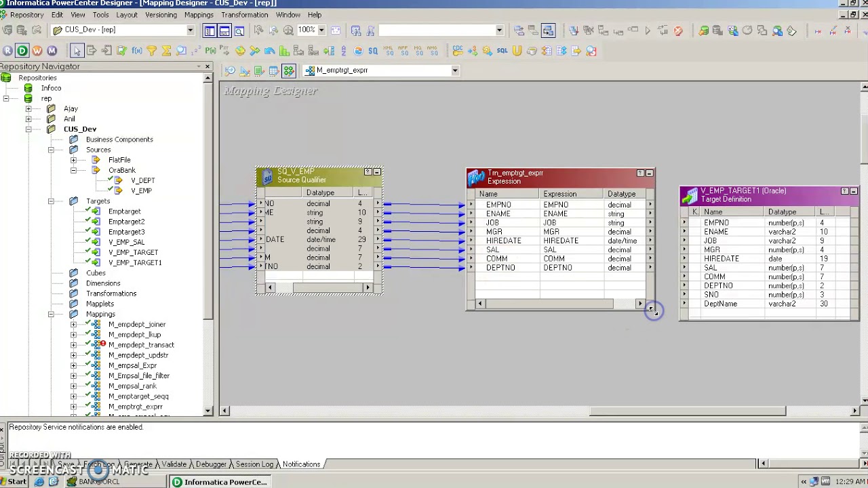Select the V_EMP_TARGET1 target in the tree

point(135,262)
